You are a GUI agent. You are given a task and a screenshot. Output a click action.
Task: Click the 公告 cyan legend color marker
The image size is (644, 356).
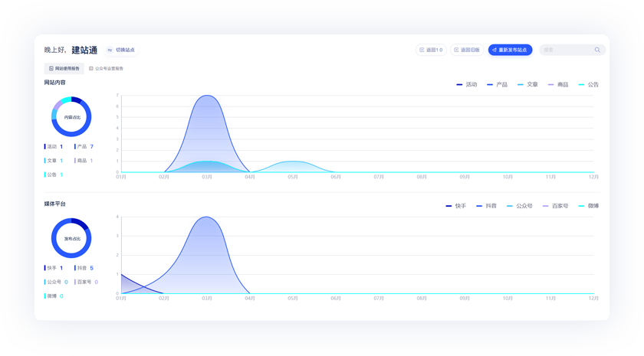(x=581, y=84)
